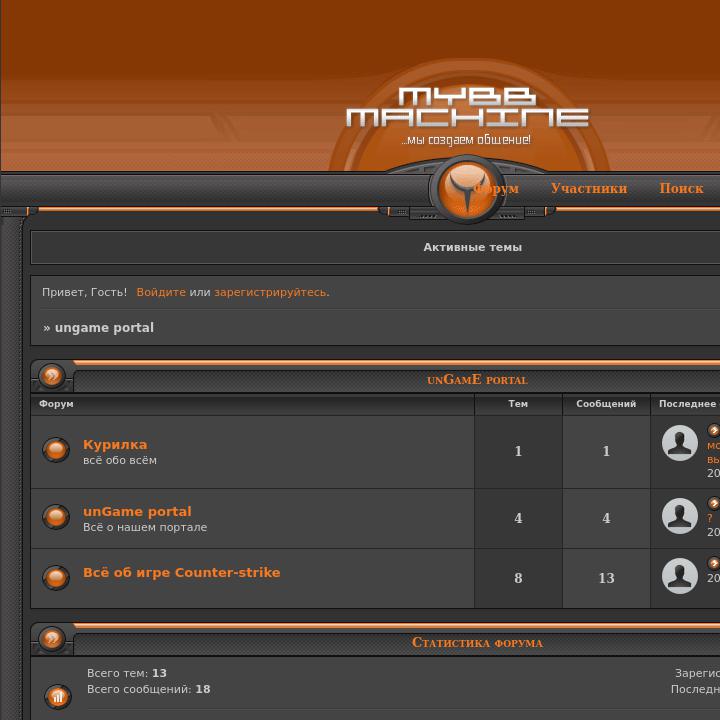Click the Форум column header
720x720 pixels.
56,404
